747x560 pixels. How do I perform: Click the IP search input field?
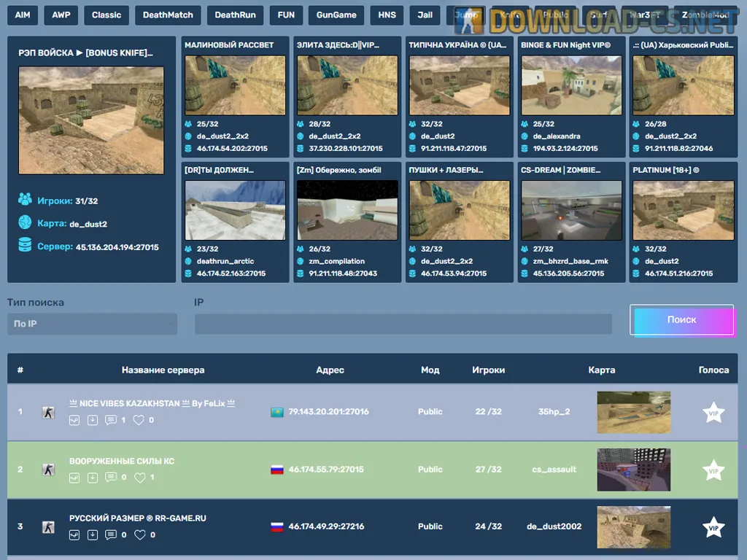[403, 324]
